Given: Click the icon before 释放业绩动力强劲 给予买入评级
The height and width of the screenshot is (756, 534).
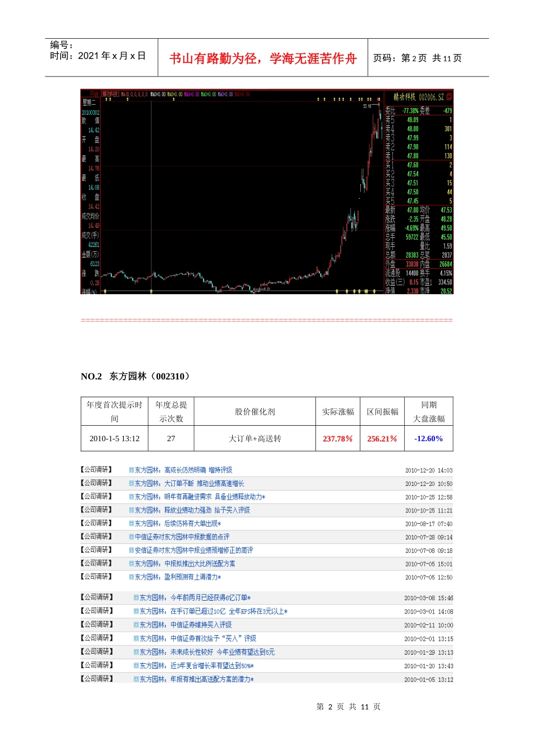Looking at the screenshot, I should coord(132,510).
